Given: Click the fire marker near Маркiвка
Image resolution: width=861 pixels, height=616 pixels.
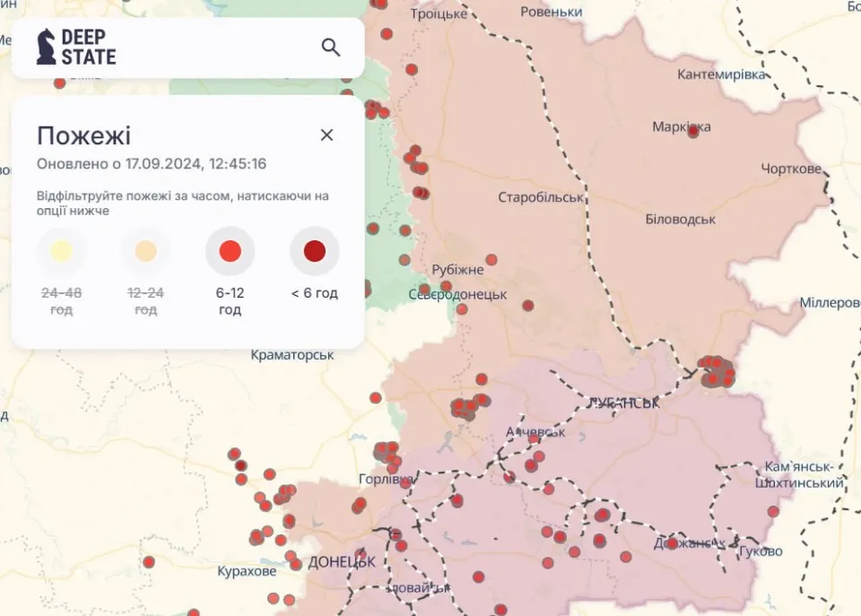Looking at the screenshot, I should coord(693,129).
